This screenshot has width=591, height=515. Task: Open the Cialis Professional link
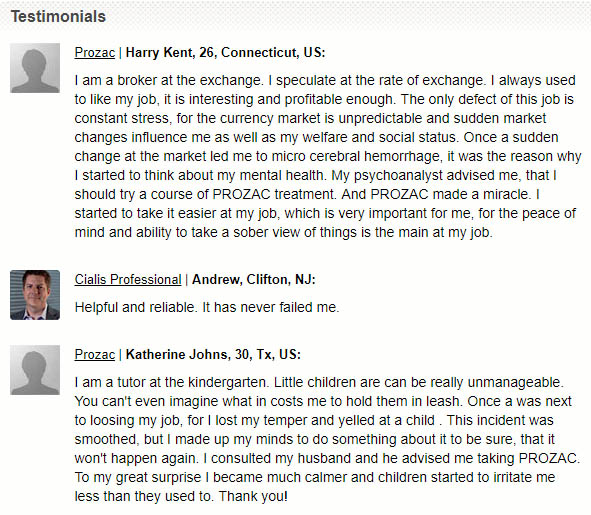(128, 279)
